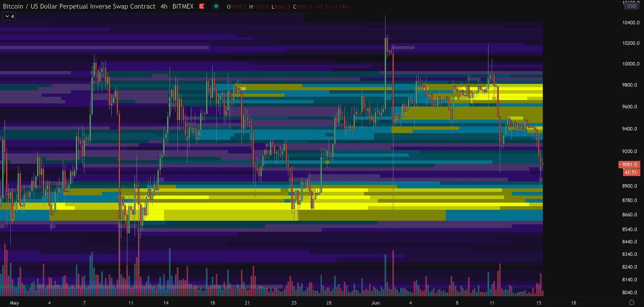Select the May marker on time axis

click(x=14, y=303)
